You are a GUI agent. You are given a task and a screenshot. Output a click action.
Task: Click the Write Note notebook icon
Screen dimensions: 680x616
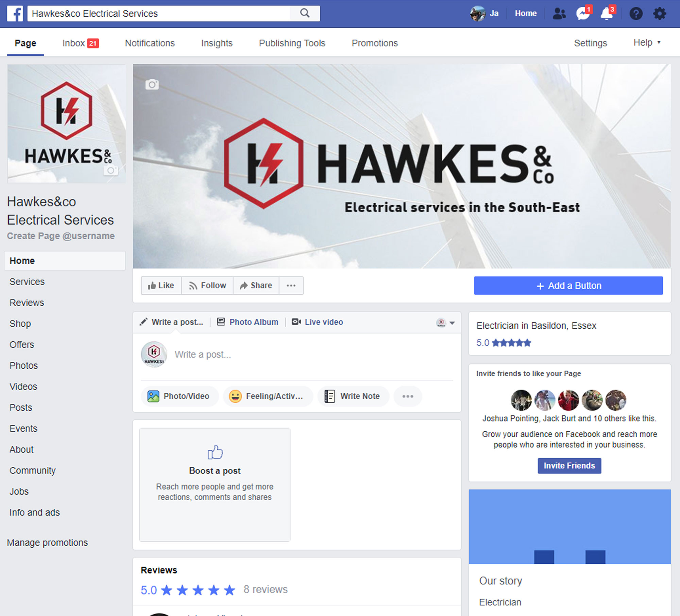coord(329,396)
